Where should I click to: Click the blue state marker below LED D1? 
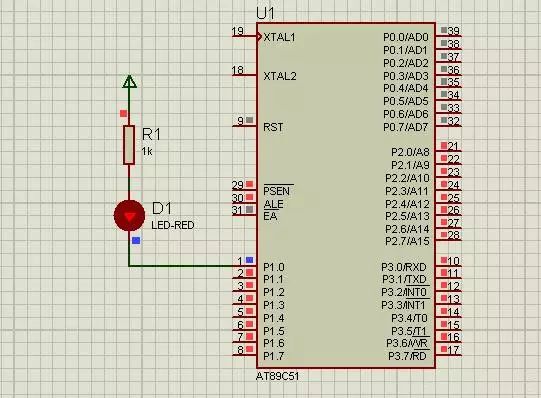coord(136,240)
